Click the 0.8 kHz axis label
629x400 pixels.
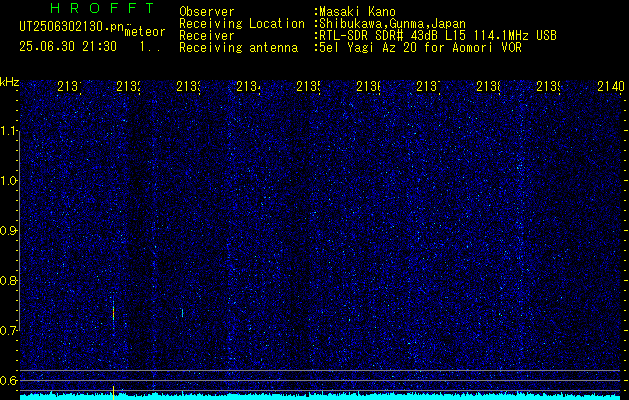9,280
